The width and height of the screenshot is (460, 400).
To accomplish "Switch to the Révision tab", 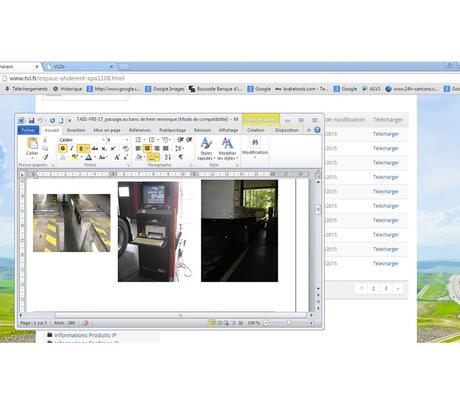I will coord(202,130).
